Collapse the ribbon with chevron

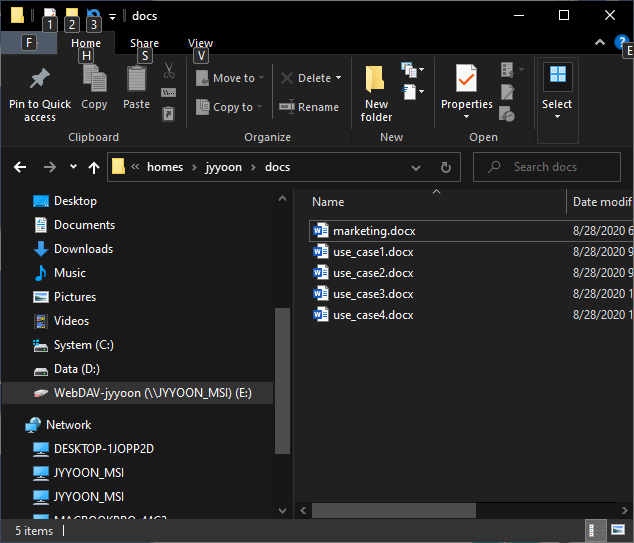point(600,42)
